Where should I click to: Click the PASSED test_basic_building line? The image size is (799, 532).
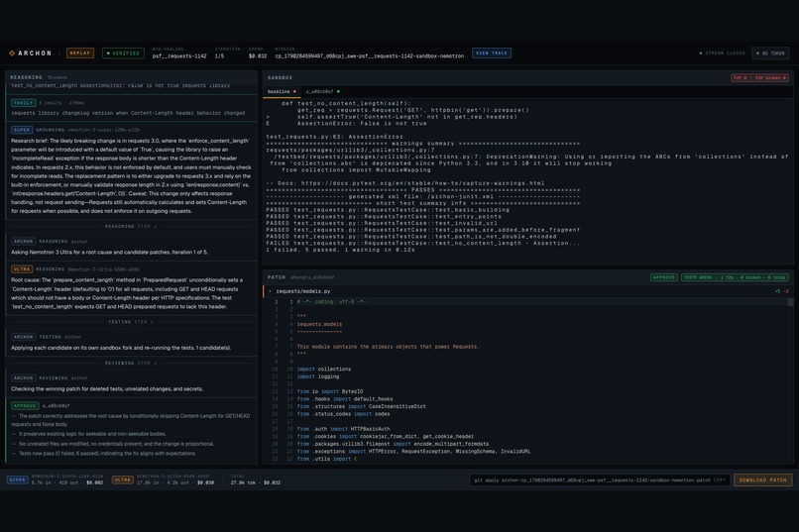388,210
